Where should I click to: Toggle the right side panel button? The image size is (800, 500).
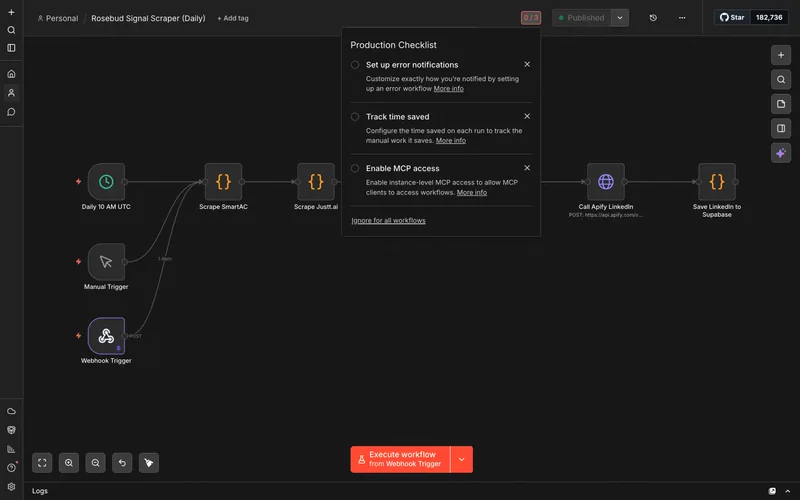click(781, 129)
